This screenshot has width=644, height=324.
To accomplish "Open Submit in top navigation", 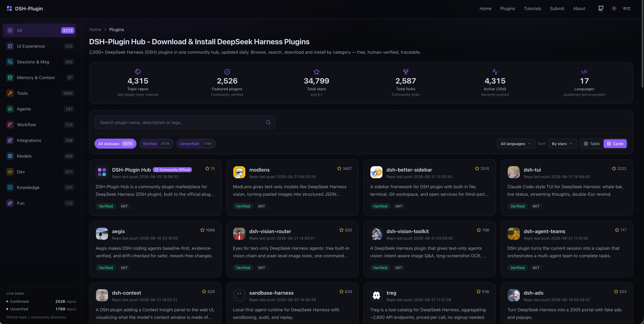I will click(557, 8).
